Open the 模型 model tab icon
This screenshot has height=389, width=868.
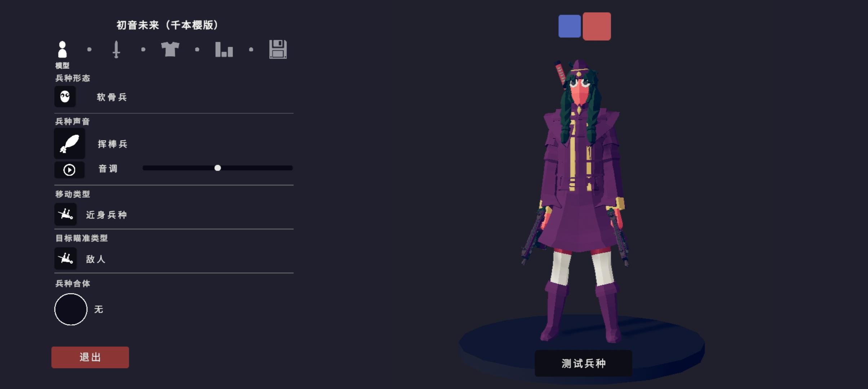tap(62, 49)
